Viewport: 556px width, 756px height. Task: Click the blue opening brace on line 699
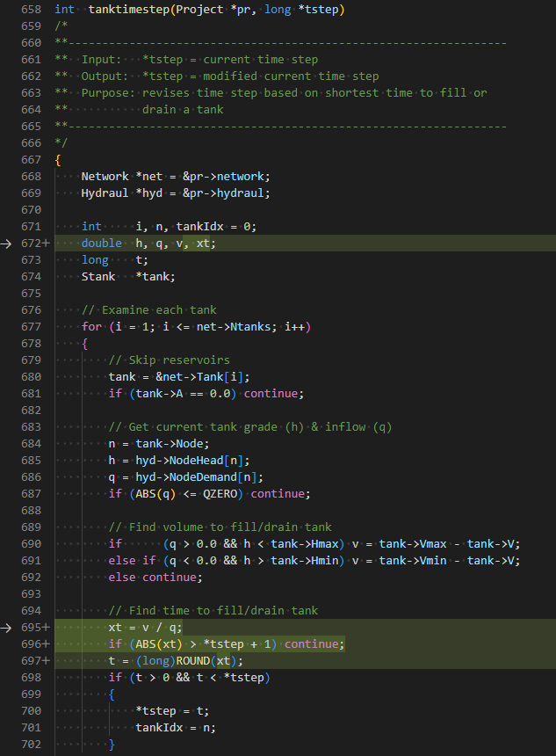[x=112, y=694]
